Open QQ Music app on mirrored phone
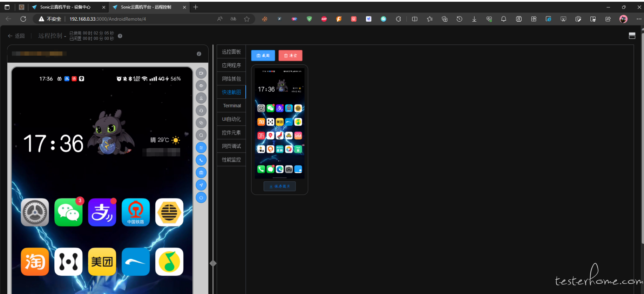Viewport: 644px width, 294px height. tap(169, 262)
